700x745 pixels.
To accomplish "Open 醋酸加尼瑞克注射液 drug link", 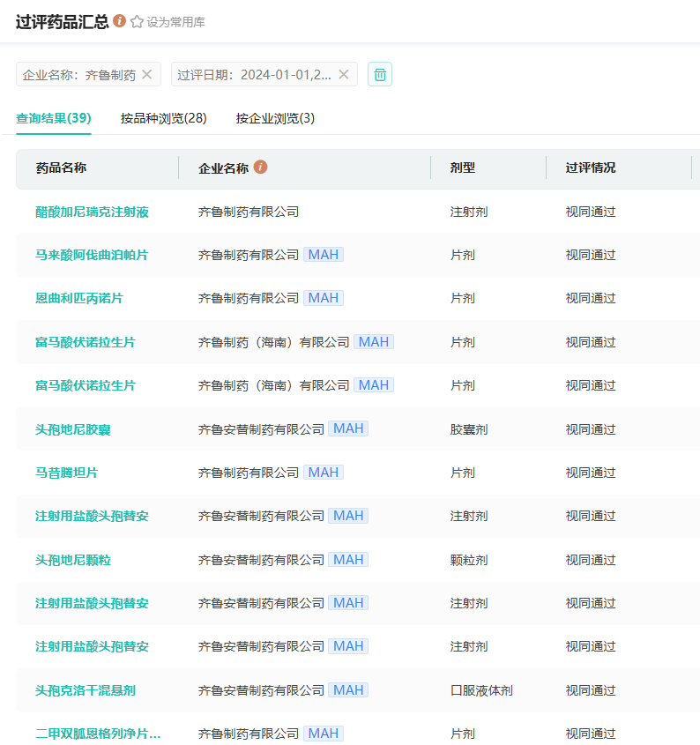I will coord(92,212).
